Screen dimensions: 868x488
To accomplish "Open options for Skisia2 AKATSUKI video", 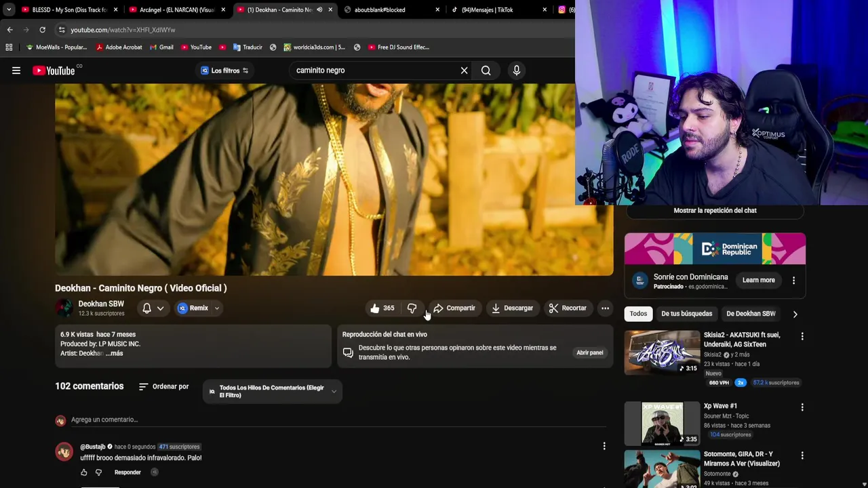I will (802, 336).
